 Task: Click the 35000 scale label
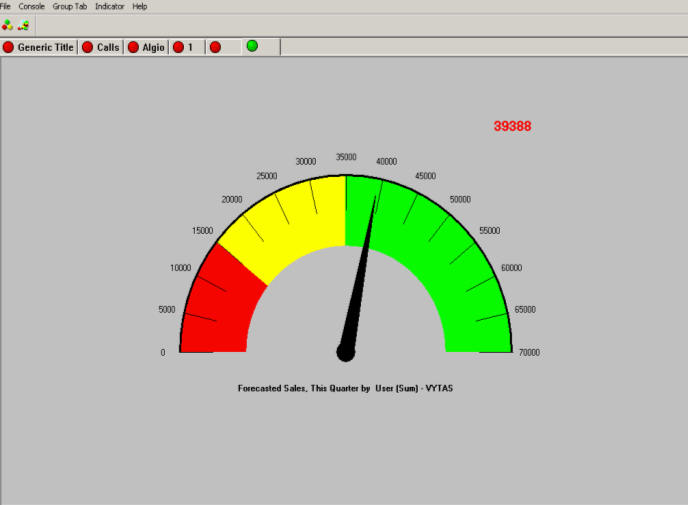coord(346,157)
